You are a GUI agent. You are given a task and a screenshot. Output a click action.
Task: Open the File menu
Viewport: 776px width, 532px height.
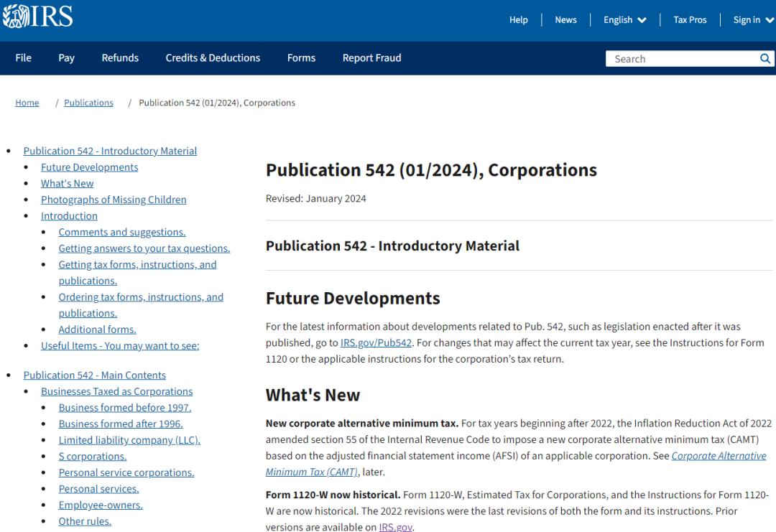(x=23, y=58)
